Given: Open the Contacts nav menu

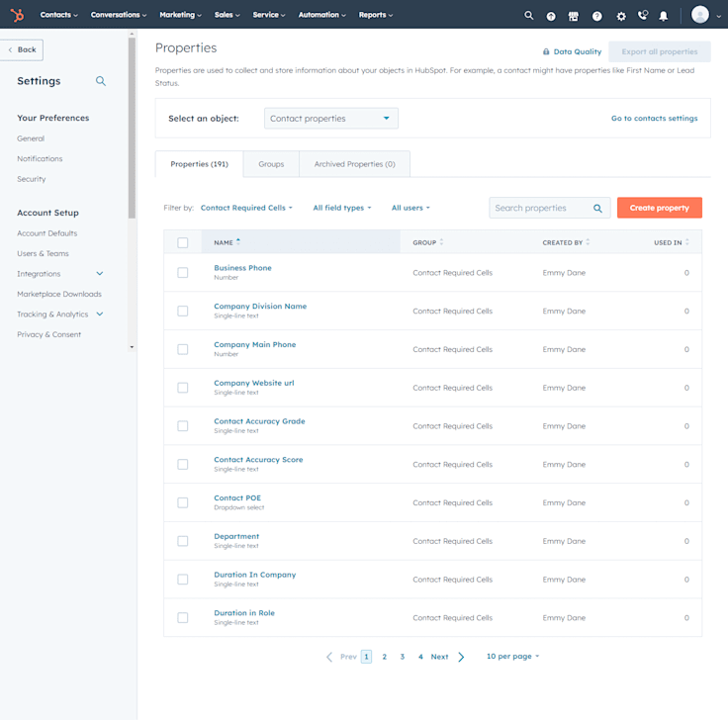Looking at the screenshot, I should pyautogui.click(x=59, y=15).
